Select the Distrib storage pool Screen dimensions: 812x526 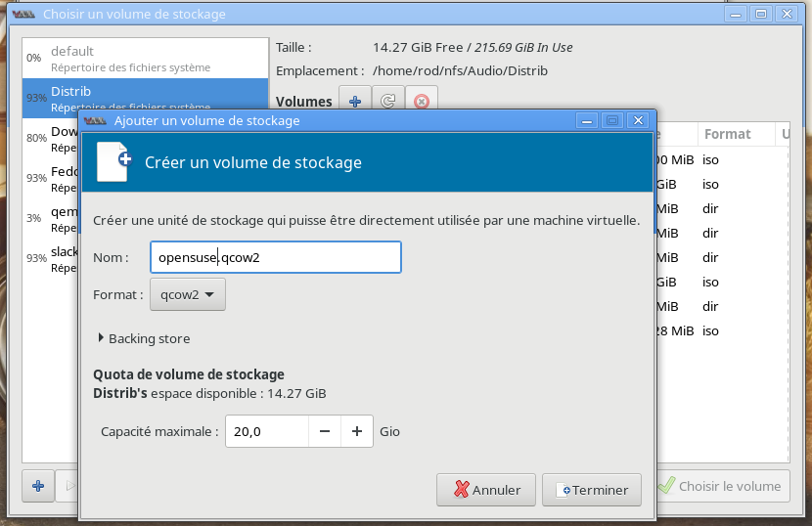[x=145, y=98]
